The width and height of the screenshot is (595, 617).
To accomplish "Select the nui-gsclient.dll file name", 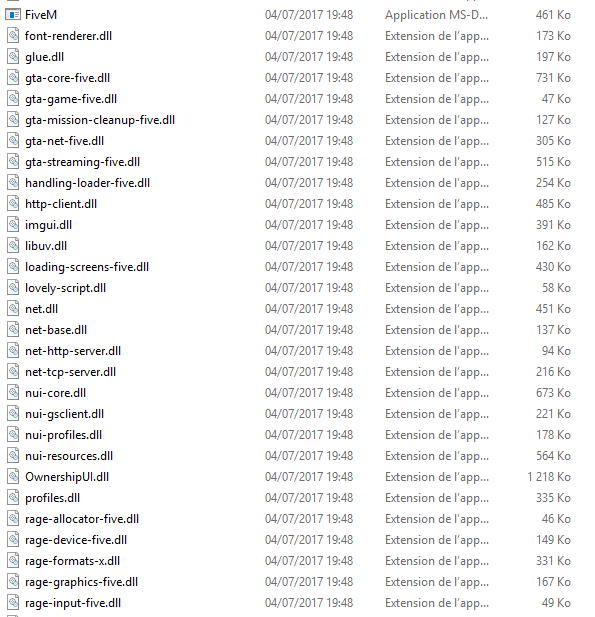I will click(x=65, y=414).
